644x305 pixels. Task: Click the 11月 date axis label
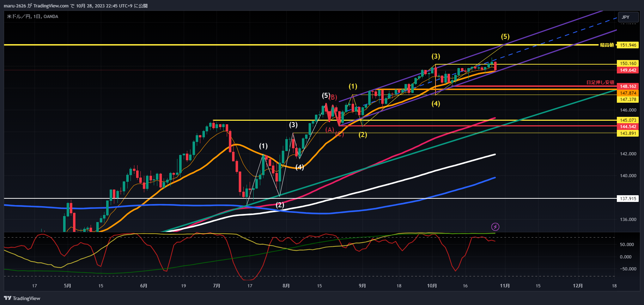(x=505, y=286)
